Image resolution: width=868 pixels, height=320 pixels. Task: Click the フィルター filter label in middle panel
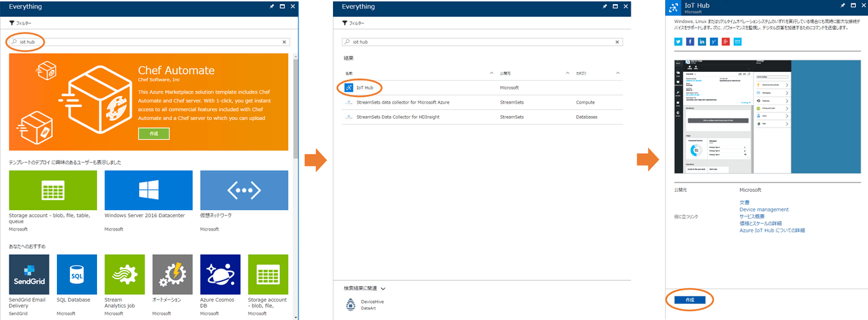(357, 23)
